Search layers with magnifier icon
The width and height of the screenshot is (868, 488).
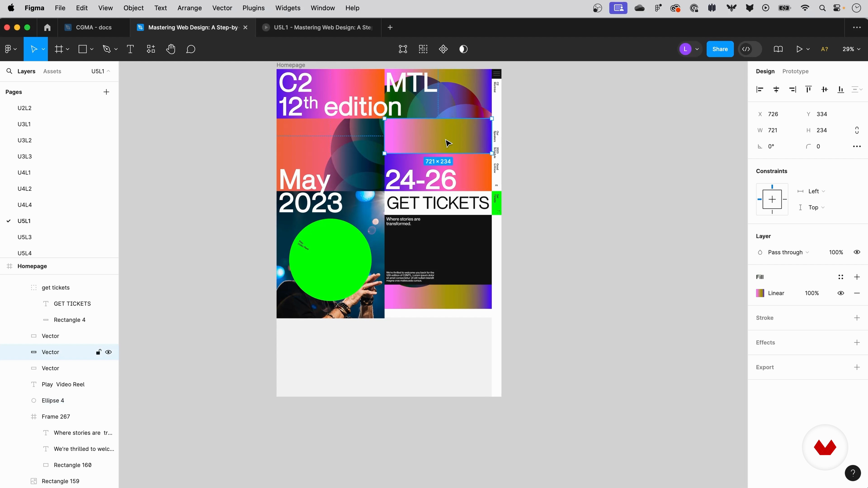click(9, 71)
